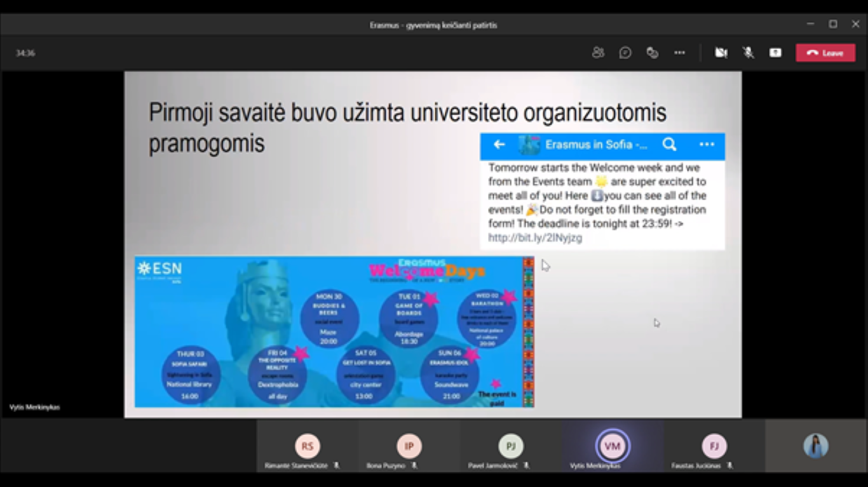Viewport: 868px width, 487px height.
Task: Select the IP avatar participant tile
Action: 409,446
